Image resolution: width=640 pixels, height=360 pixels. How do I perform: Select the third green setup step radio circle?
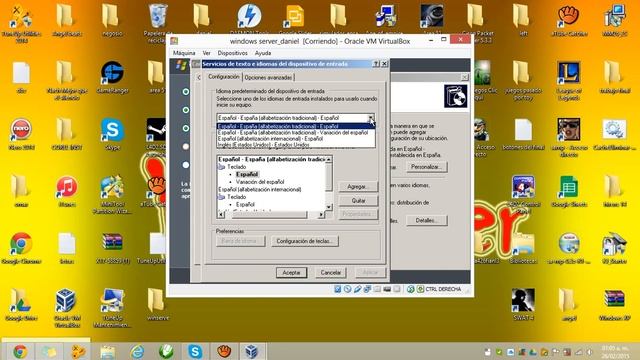click(186, 128)
